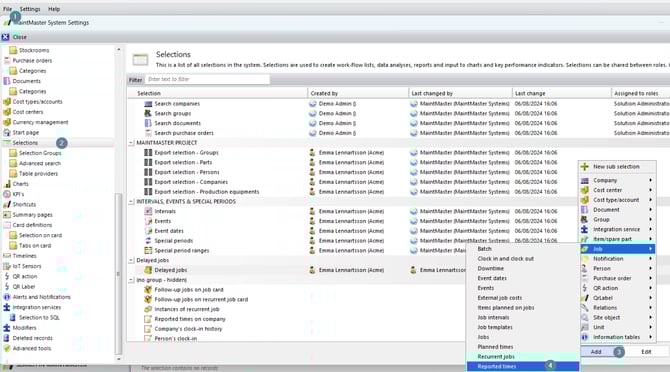
Task: Sort by the Selection column header
Action: [x=217, y=93]
